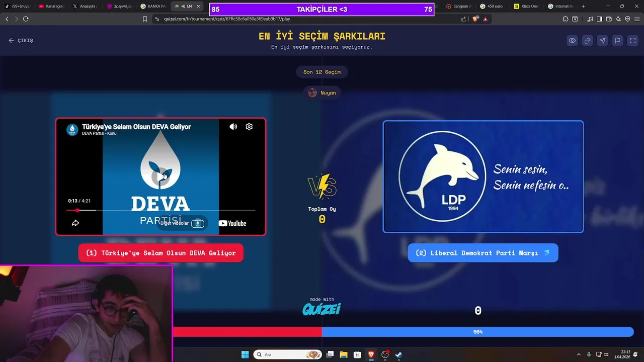Screen dimensions: 644x362
Task: Switch to the KANKA PA Google tab
Action: tap(153, 6)
